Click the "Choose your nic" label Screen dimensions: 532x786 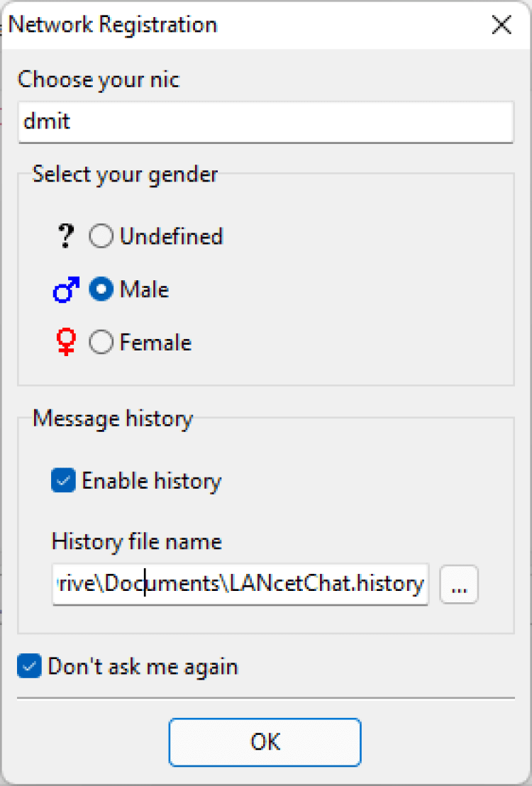[x=99, y=79]
